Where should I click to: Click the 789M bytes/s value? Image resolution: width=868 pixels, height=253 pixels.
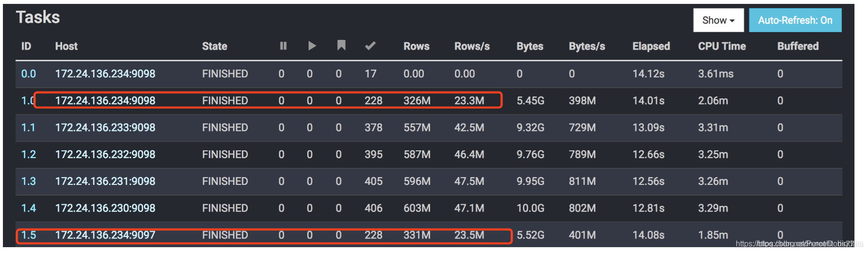pos(583,154)
